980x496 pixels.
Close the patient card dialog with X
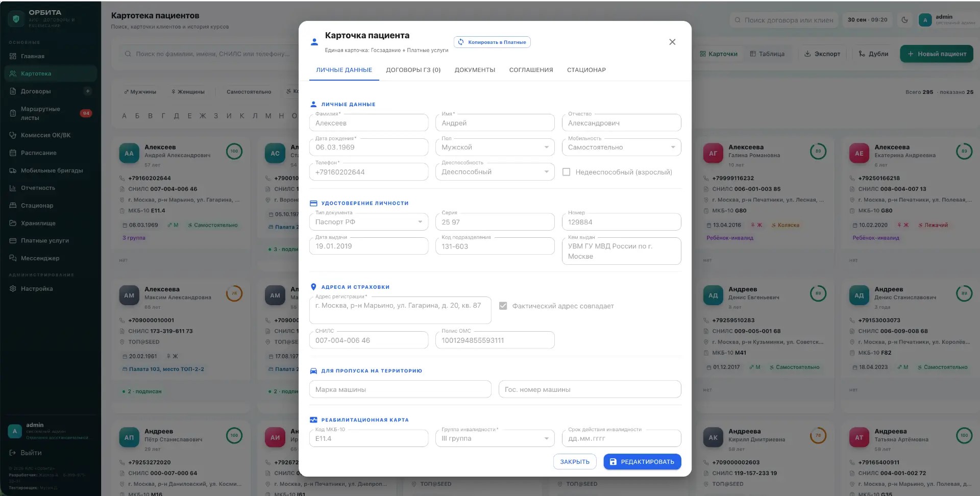(x=672, y=42)
